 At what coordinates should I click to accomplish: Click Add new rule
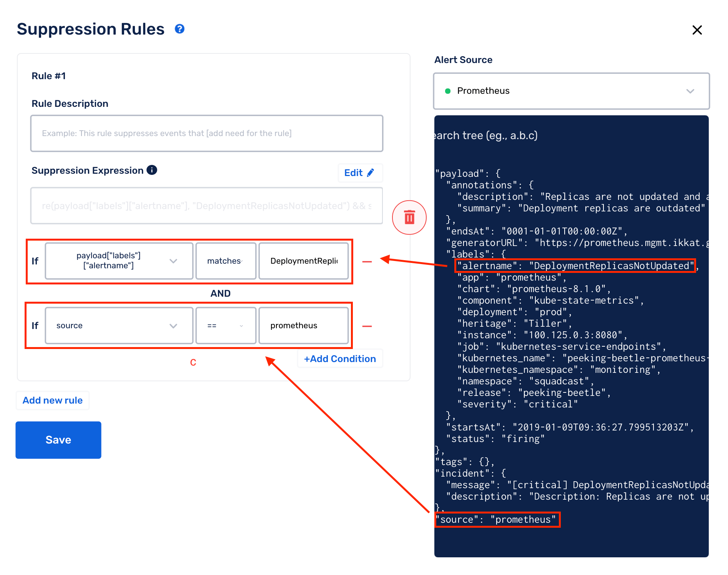(x=53, y=401)
